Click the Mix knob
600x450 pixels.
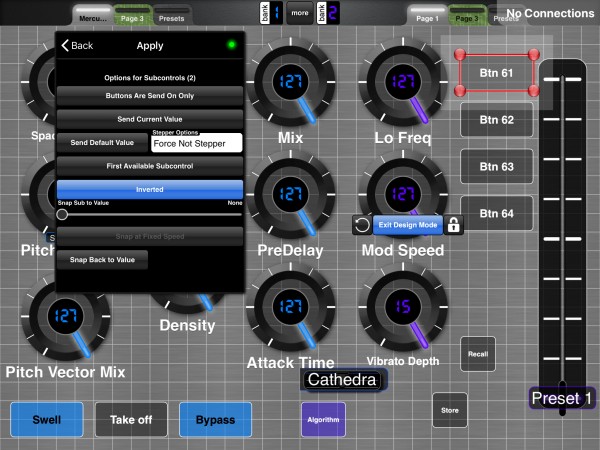coord(290,82)
